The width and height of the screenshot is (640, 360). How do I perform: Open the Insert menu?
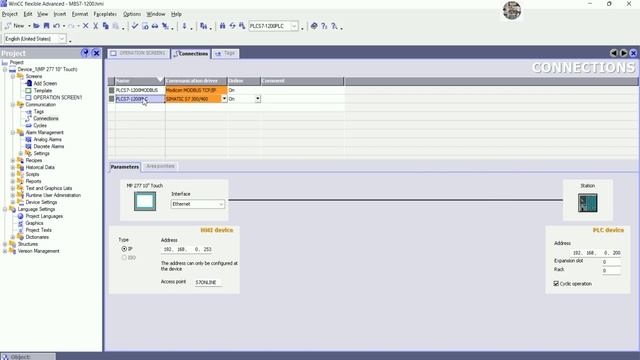point(60,14)
